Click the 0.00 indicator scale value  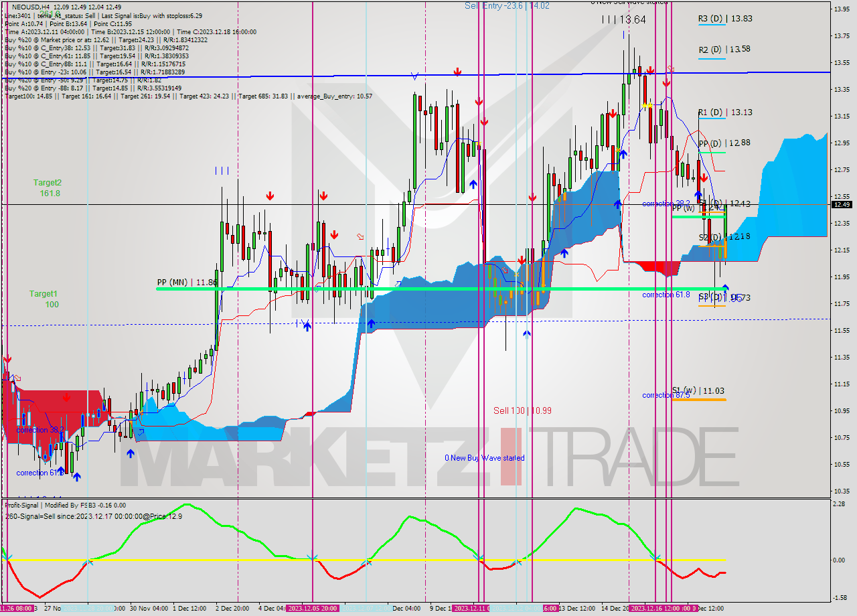[x=840, y=560]
